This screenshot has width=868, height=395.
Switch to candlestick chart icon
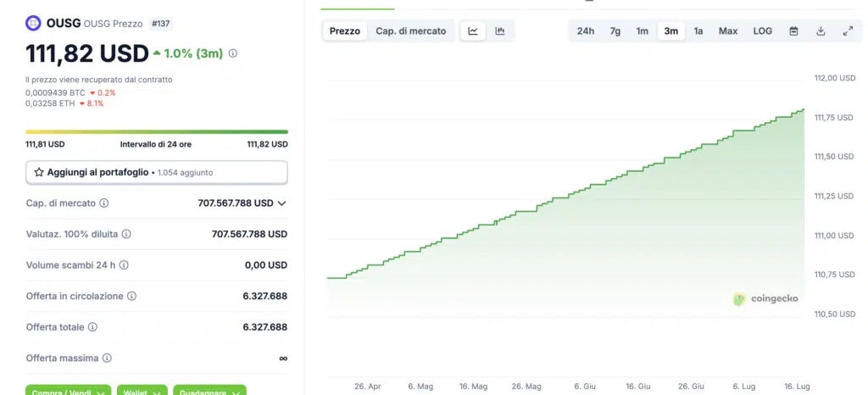coord(500,31)
